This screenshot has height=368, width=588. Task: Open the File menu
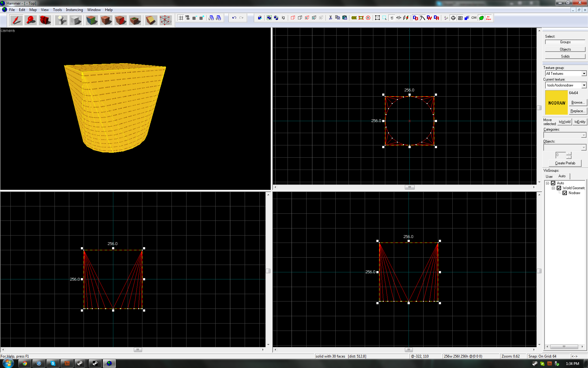[12, 10]
